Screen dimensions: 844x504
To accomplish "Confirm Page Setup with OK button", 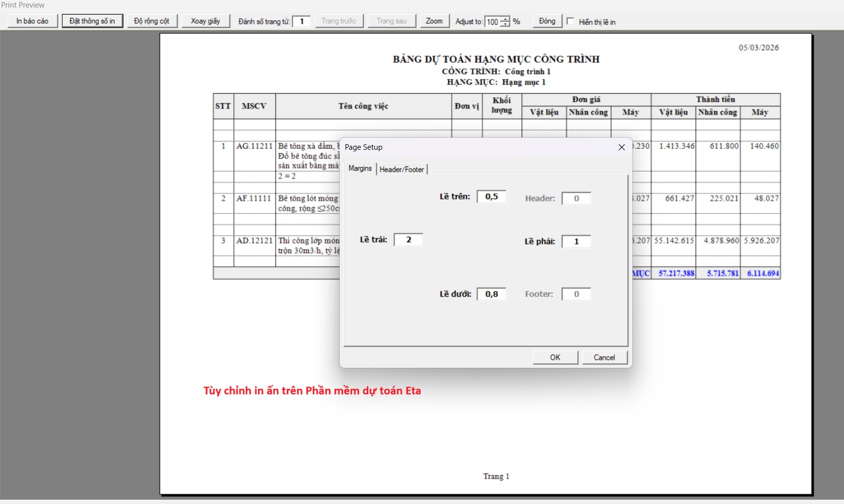I will tap(555, 358).
